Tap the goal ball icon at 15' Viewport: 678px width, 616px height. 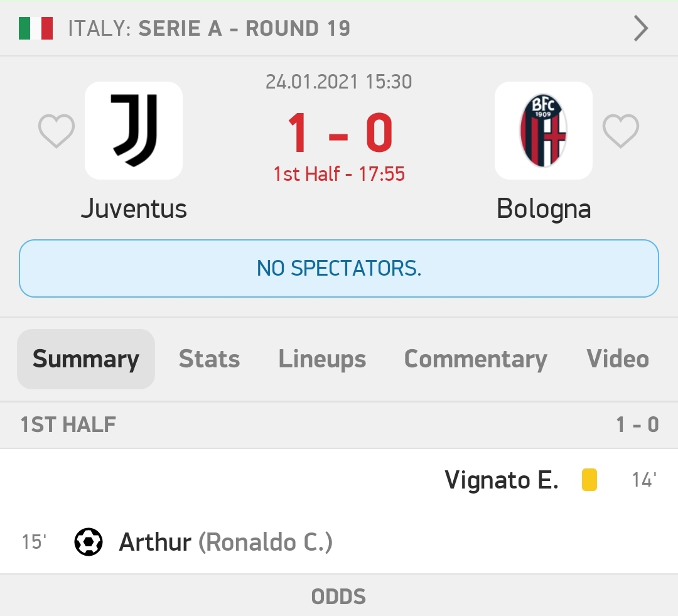coord(89,542)
